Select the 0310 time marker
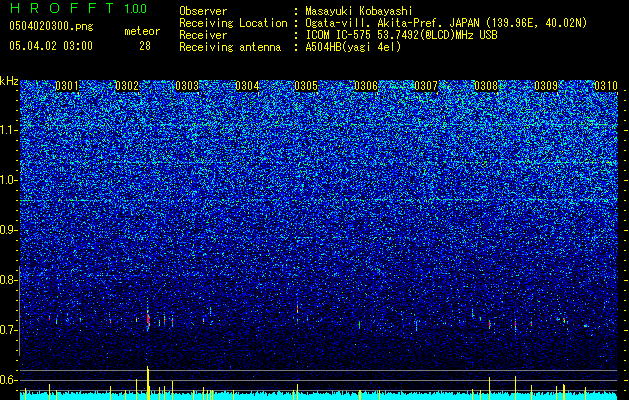 (x=605, y=86)
